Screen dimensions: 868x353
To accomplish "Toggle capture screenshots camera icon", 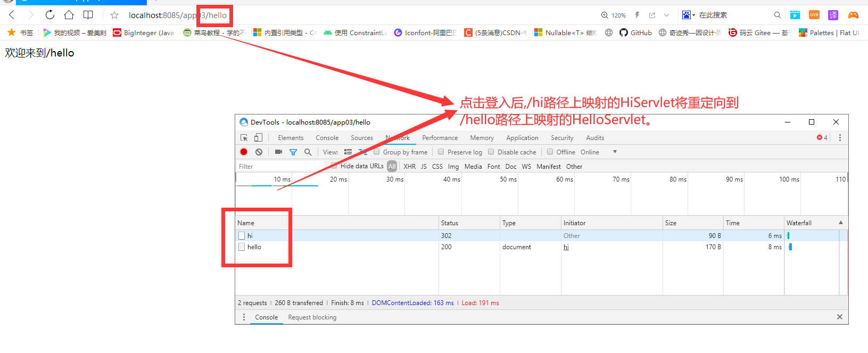I will (278, 152).
